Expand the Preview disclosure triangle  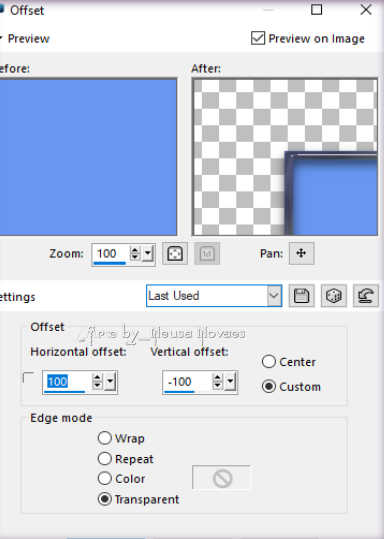(1, 38)
